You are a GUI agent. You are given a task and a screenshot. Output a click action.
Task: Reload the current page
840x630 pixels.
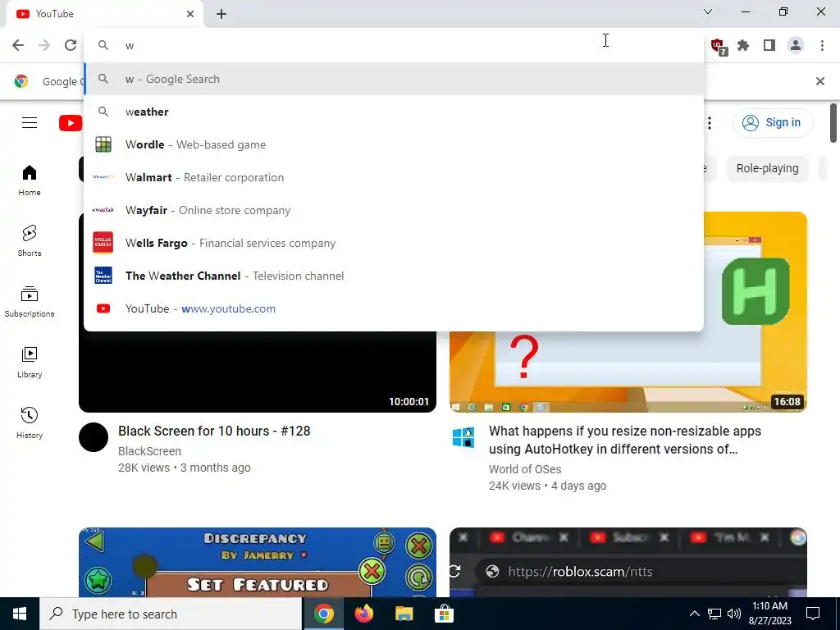coord(71,45)
